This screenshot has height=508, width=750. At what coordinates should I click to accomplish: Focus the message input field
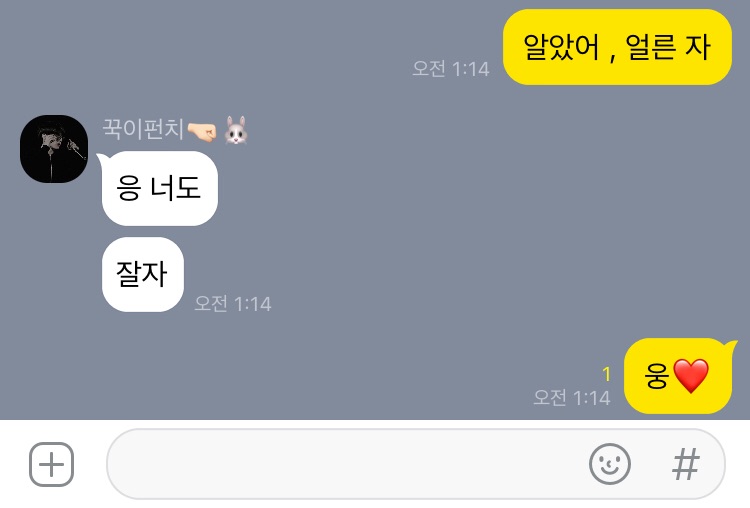344,464
